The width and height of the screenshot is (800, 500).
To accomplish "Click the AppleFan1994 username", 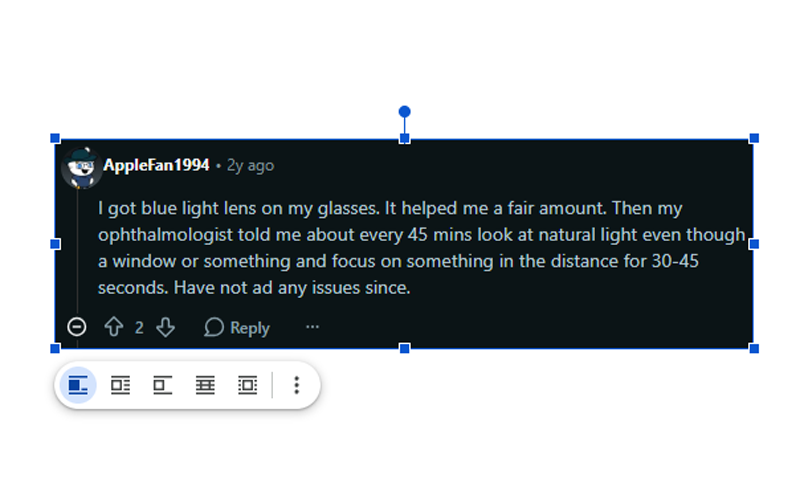I will click(156, 165).
